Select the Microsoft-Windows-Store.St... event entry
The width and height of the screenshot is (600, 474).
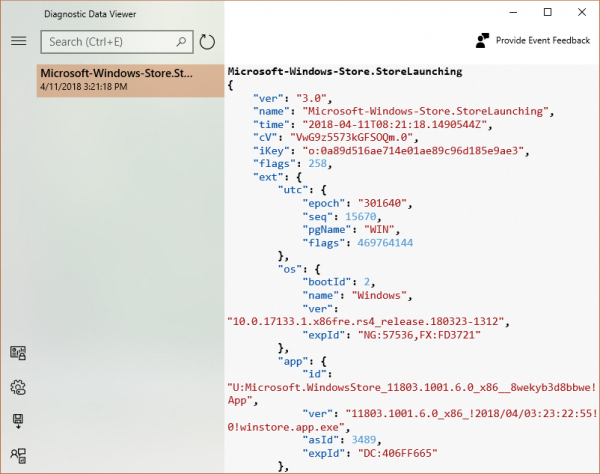pyautogui.click(x=130, y=80)
